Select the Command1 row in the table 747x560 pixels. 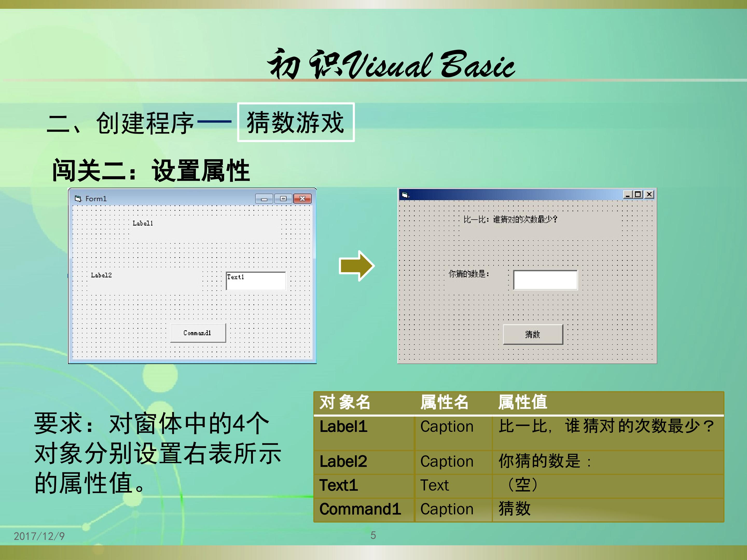360,509
